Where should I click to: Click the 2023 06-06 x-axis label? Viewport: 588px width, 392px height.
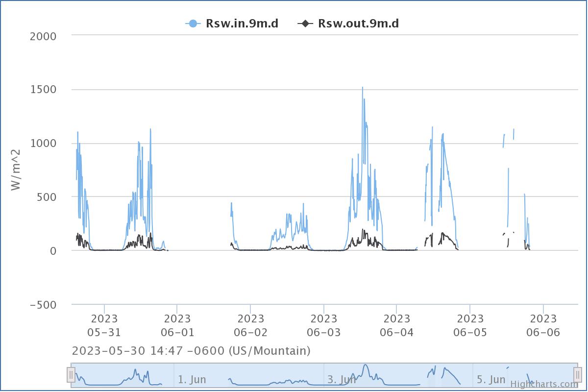543,326
